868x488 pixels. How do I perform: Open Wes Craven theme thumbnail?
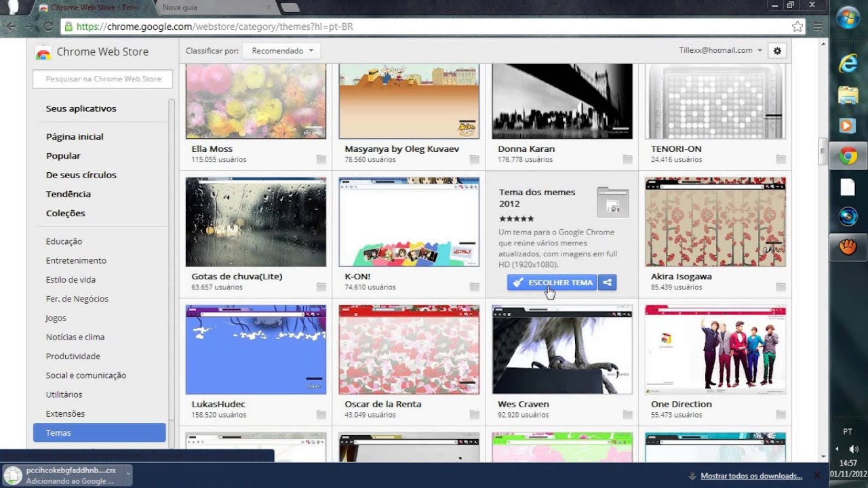pyautogui.click(x=562, y=350)
